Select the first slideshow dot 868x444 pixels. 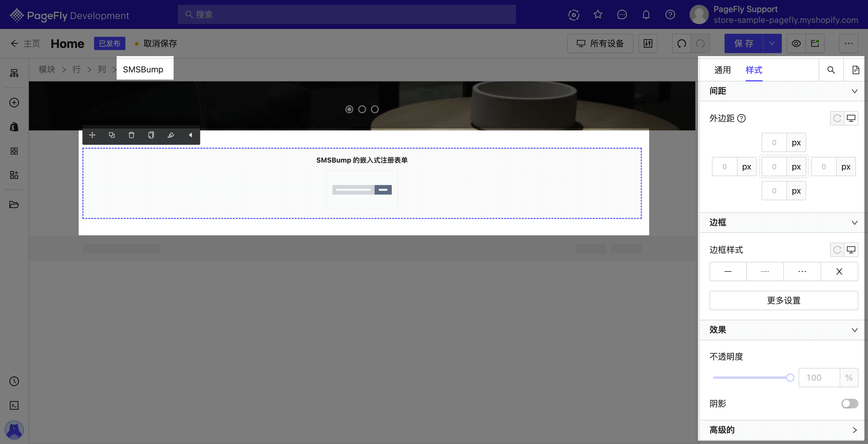[x=349, y=109]
